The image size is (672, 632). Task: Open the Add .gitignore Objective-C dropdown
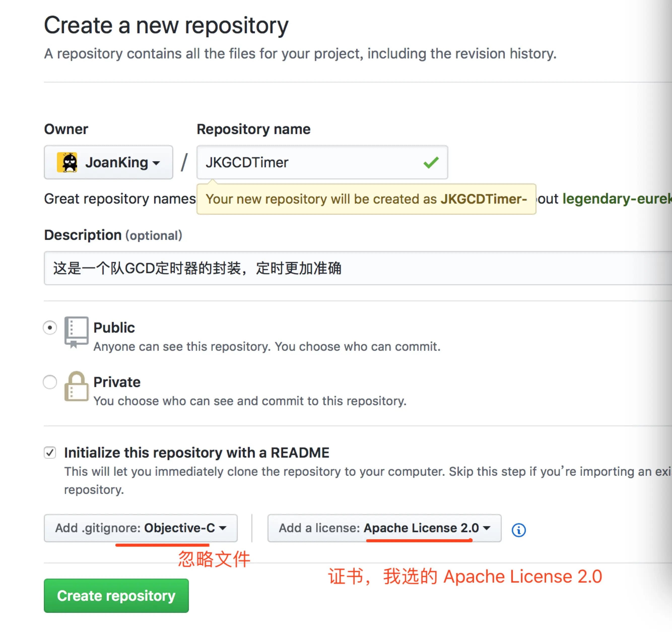[x=141, y=528]
